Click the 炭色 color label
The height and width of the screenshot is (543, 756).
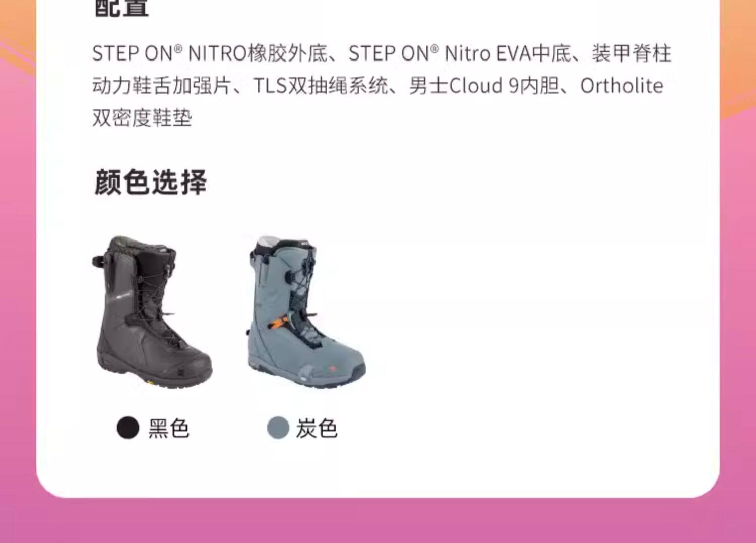(x=317, y=429)
